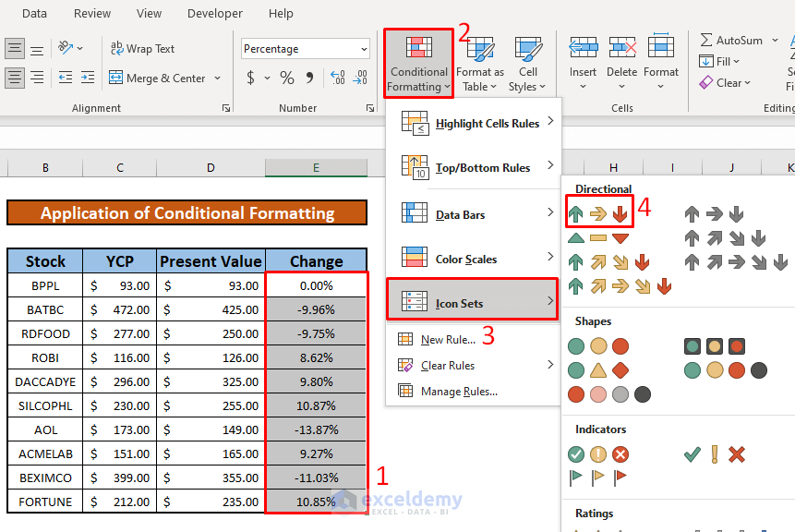The image size is (795, 532).
Task: Open Highlight Cells Rules submenu
Action: [473, 123]
